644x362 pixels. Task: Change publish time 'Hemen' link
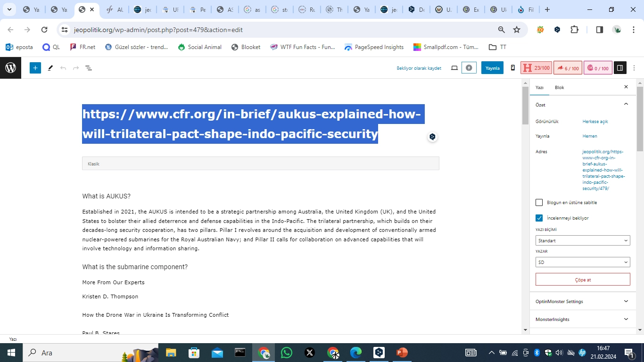point(590,136)
